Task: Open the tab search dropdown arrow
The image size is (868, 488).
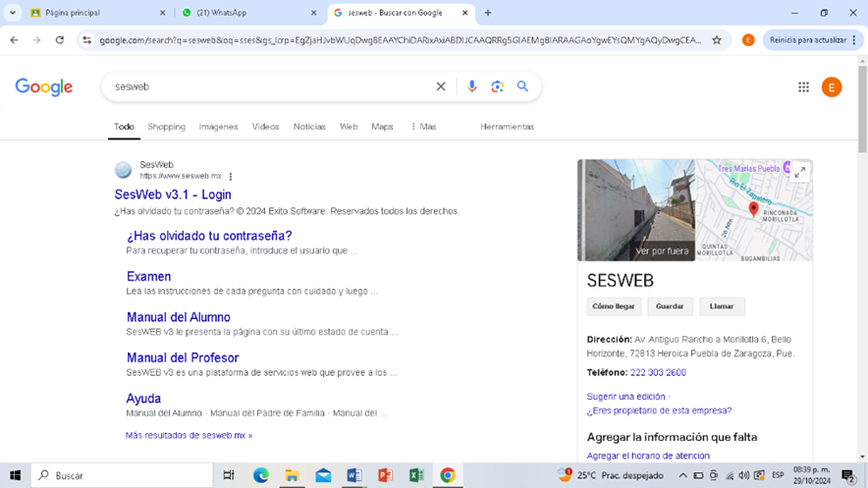Action: 12,13
